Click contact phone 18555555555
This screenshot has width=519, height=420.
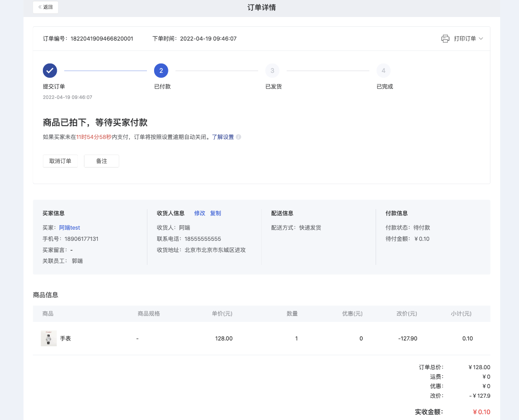tap(203, 239)
